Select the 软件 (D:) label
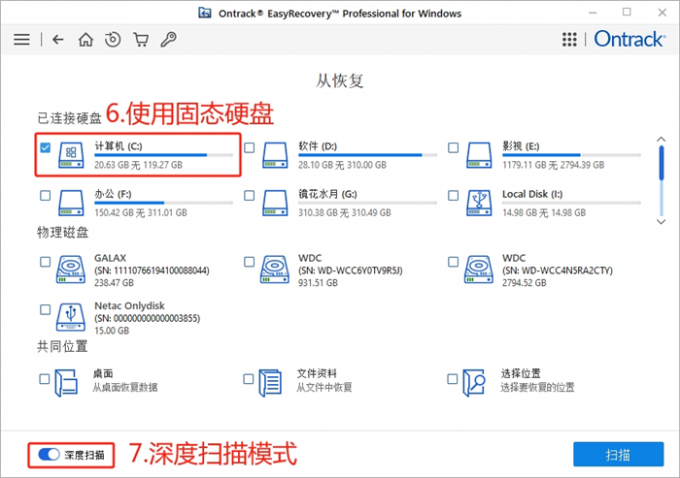 317,146
